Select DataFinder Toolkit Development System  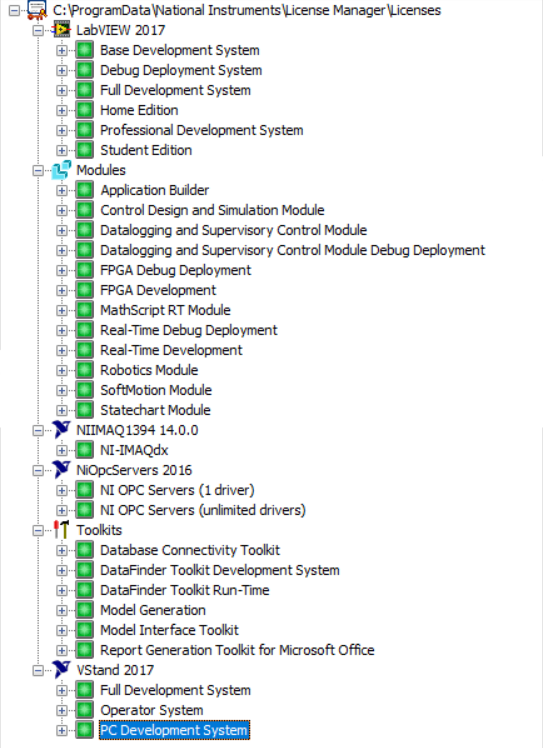(219, 570)
